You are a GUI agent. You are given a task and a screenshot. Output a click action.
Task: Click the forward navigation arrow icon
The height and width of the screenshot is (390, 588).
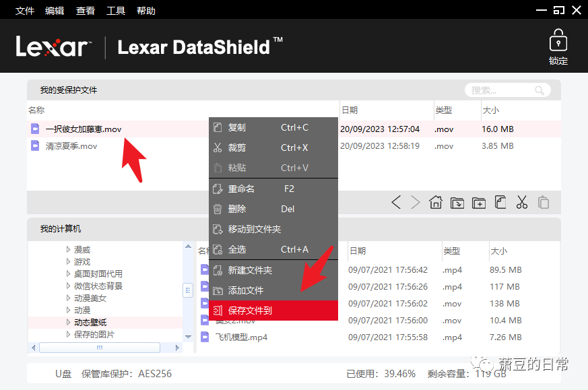tap(416, 202)
